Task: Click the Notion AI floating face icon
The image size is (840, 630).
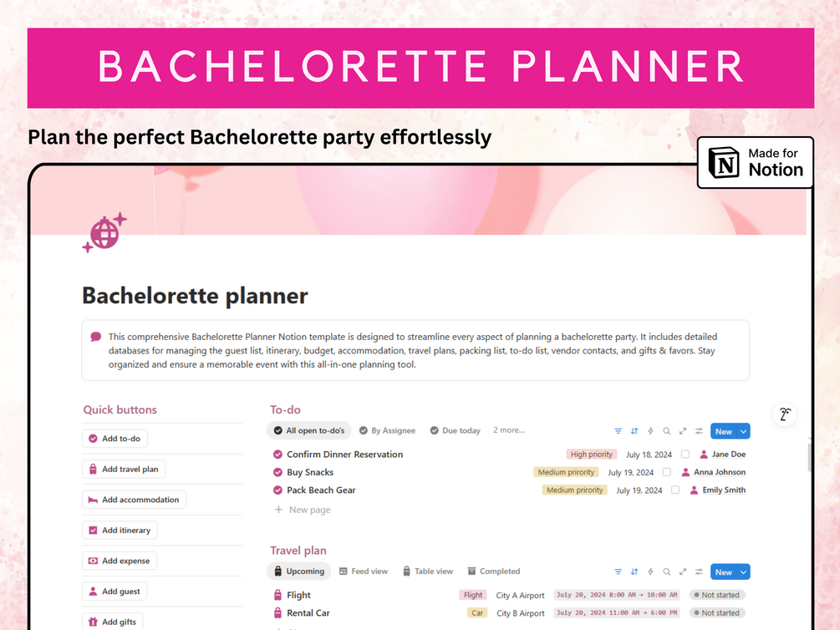Action: pyautogui.click(x=784, y=414)
